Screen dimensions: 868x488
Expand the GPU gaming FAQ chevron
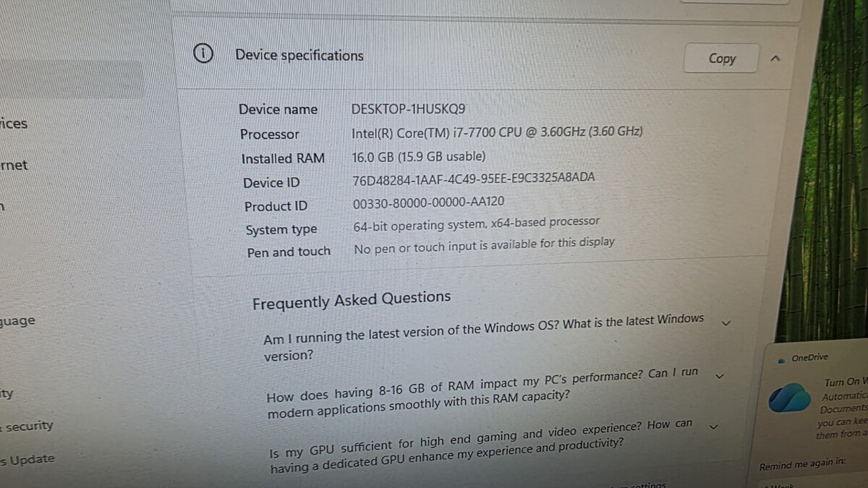(x=713, y=427)
